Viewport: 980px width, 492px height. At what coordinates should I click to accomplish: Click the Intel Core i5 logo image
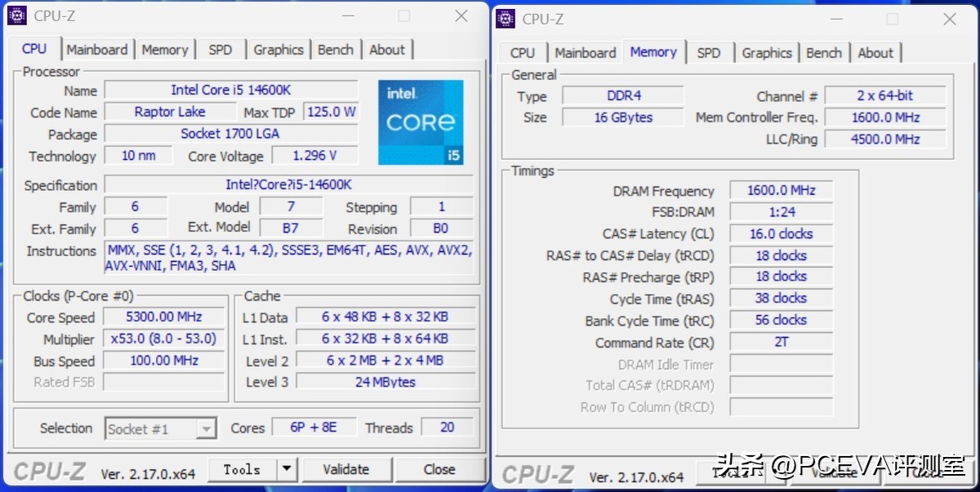point(421,122)
